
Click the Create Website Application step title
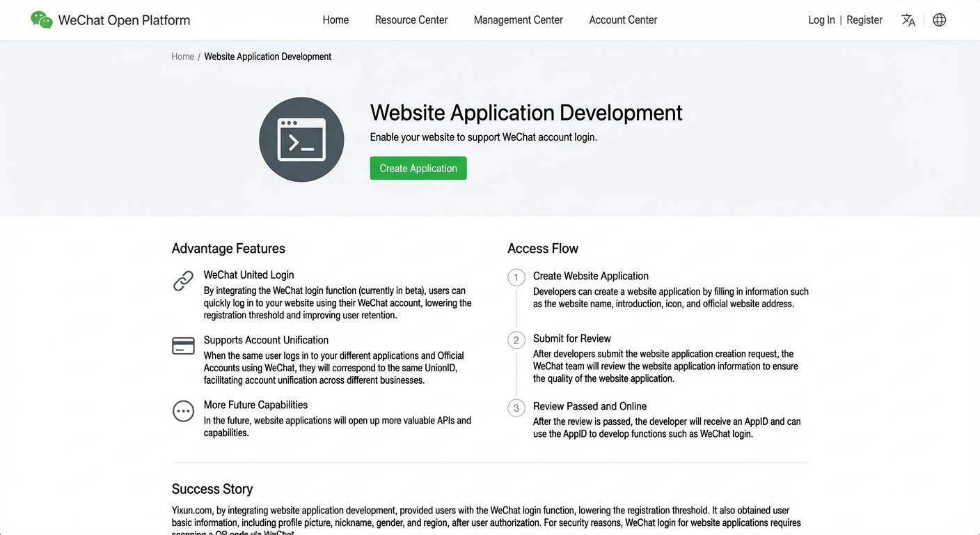591,276
